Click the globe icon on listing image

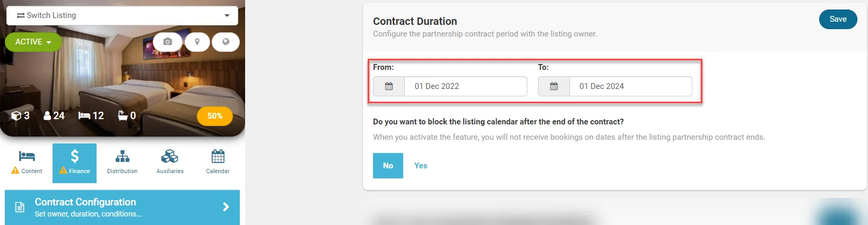225,42
